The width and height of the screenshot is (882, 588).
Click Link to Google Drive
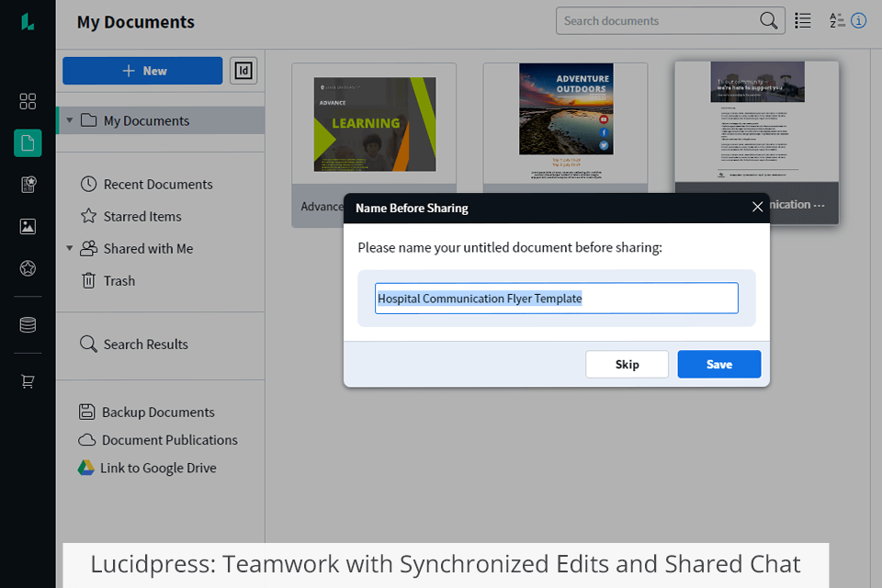158,469
